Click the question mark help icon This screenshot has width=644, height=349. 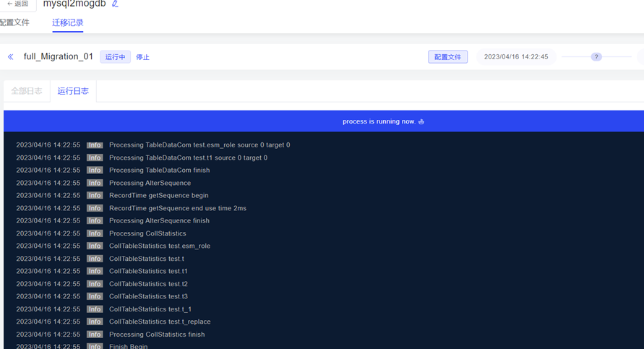point(596,56)
